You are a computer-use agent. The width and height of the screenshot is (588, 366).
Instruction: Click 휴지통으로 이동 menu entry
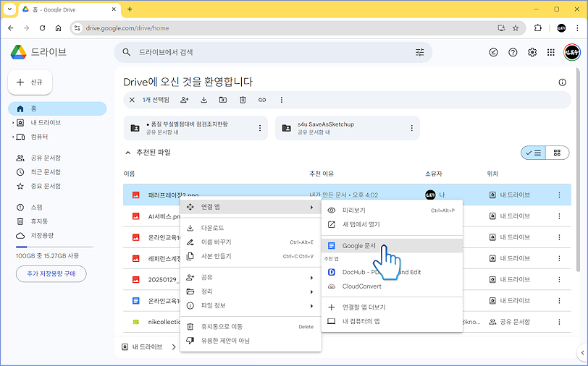tap(251, 327)
